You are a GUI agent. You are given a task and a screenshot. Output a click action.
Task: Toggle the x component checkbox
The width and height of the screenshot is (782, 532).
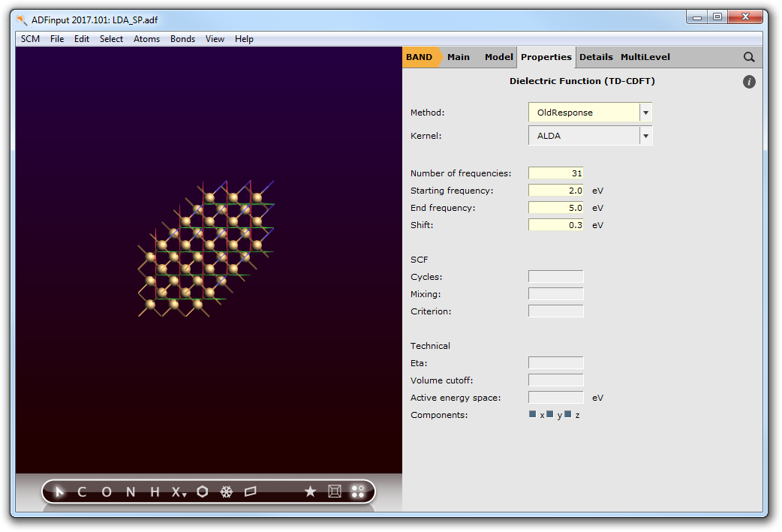(x=533, y=414)
